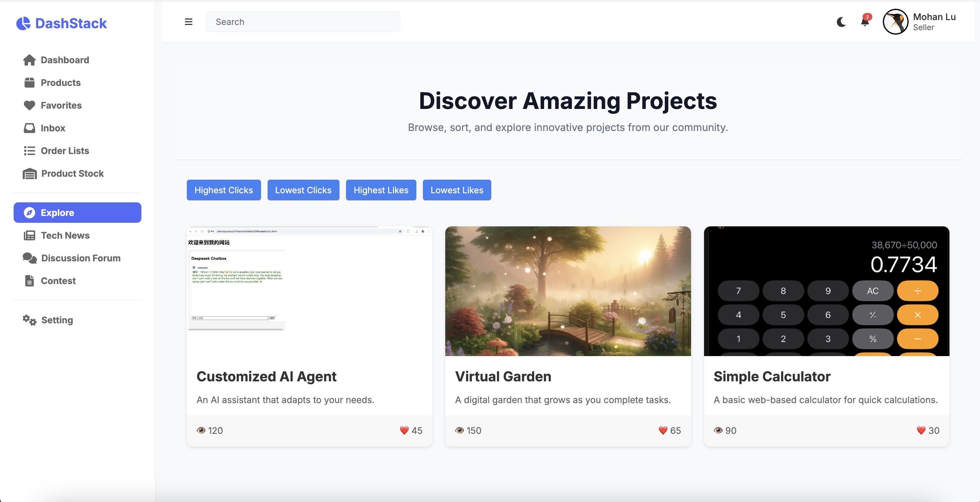Open Mohan Lu profile avatar menu

click(x=896, y=22)
